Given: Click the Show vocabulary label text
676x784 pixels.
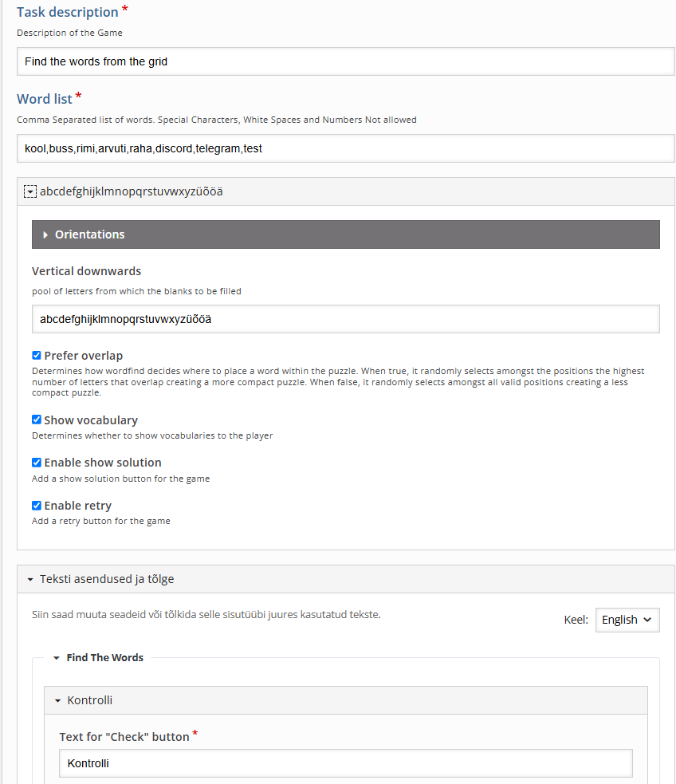Looking at the screenshot, I should coord(91,420).
